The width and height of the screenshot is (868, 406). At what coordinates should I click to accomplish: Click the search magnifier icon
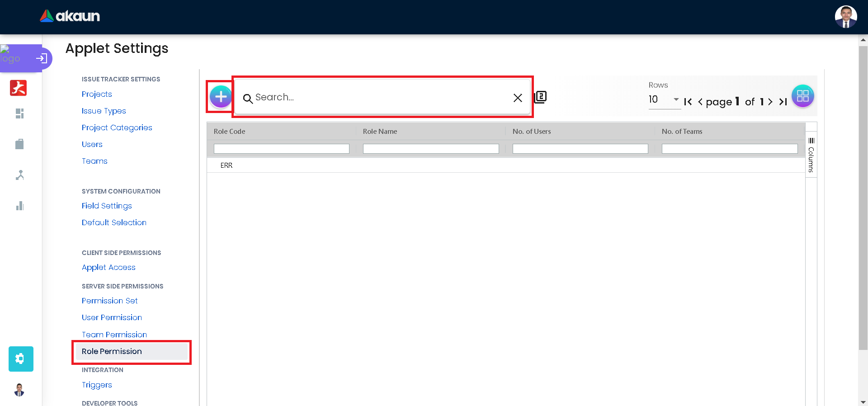(x=248, y=98)
